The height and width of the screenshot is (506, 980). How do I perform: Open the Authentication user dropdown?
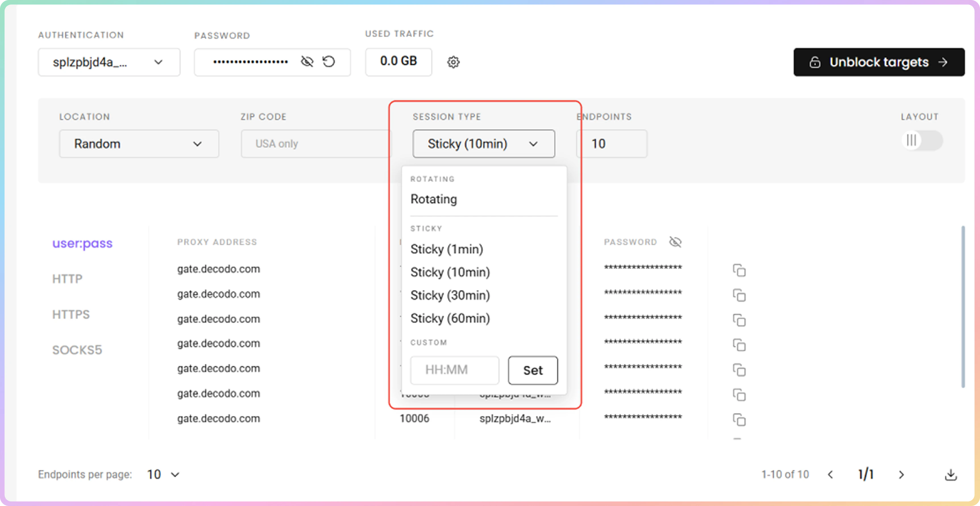tap(109, 62)
